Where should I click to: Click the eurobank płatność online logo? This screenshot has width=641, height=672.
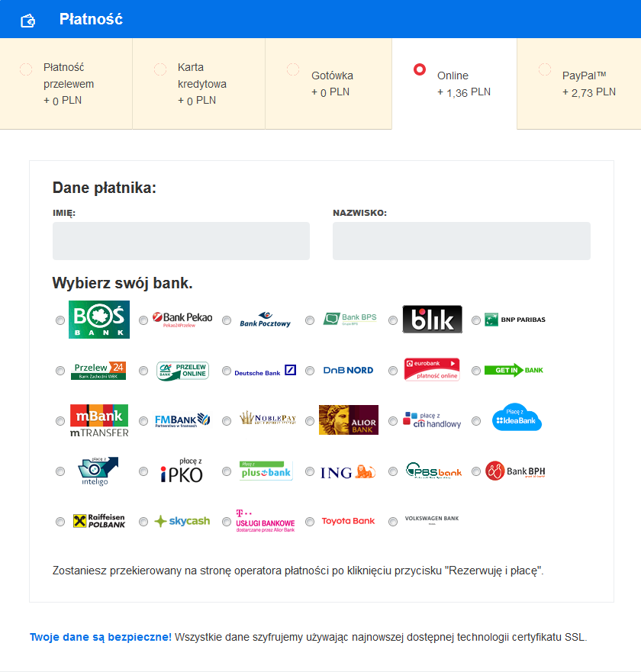point(432,369)
